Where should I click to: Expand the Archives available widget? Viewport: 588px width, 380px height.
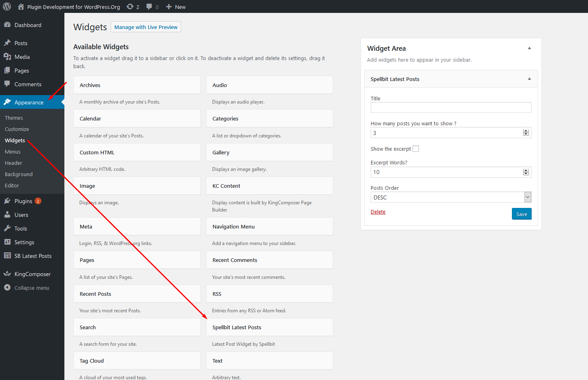click(x=137, y=85)
